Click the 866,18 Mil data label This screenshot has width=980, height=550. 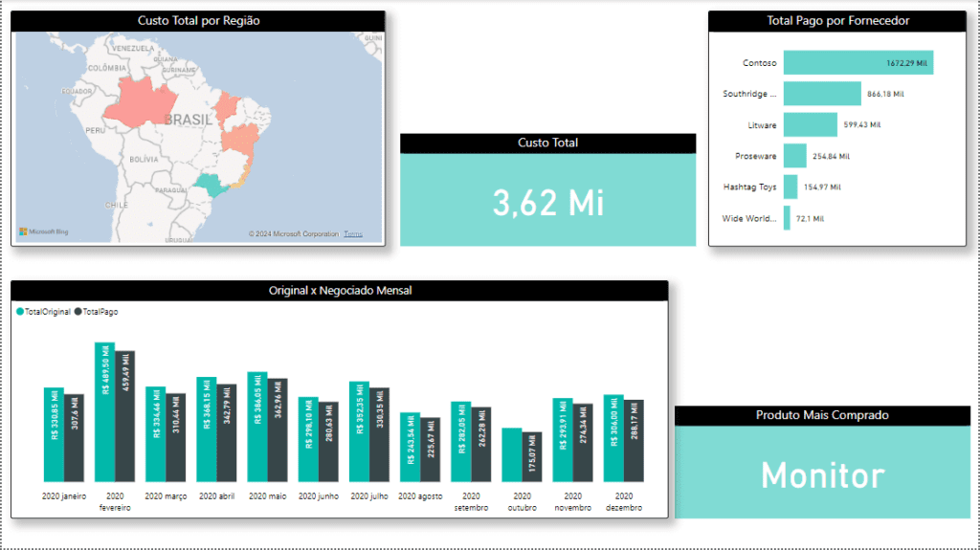[885, 94]
